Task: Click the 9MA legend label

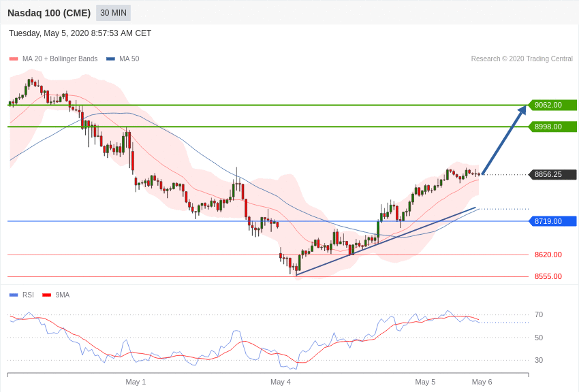Action: click(x=63, y=295)
